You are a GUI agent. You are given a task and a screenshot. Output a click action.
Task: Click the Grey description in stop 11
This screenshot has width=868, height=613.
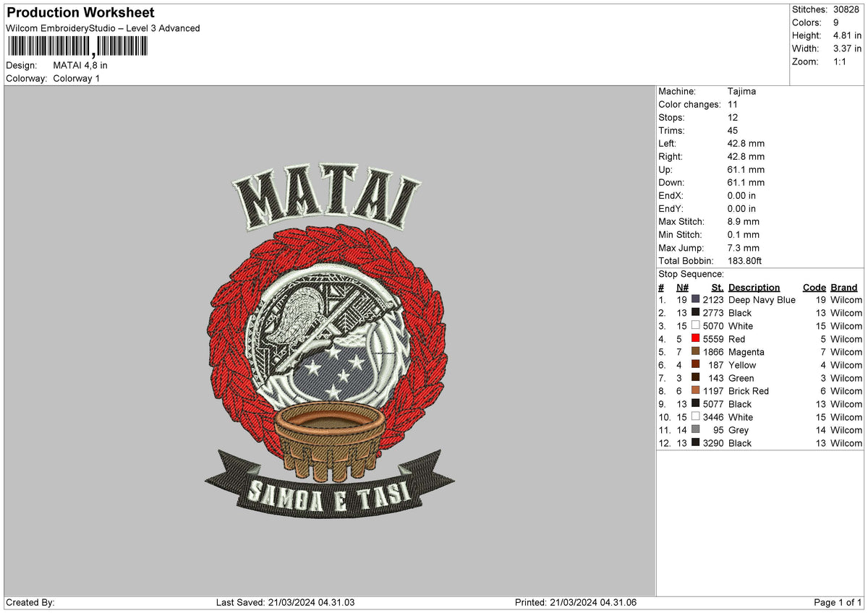(x=739, y=430)
